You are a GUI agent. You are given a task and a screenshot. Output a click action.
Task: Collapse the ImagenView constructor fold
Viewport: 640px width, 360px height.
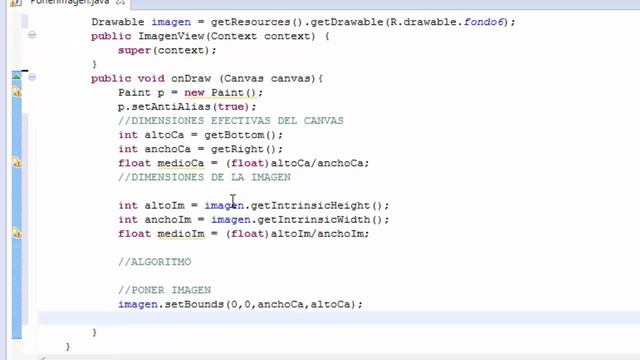click(x=32, y=35)
